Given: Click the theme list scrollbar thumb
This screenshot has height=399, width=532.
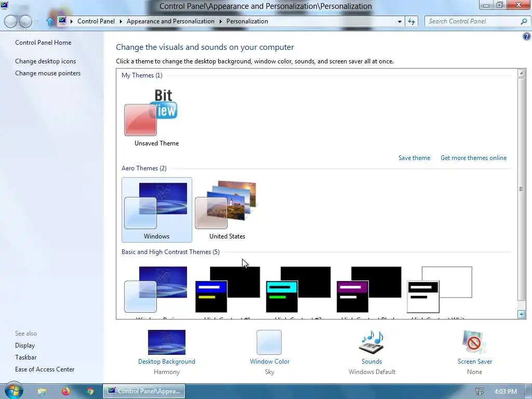Looking at the screenshot, I should (x=522, y=189).
